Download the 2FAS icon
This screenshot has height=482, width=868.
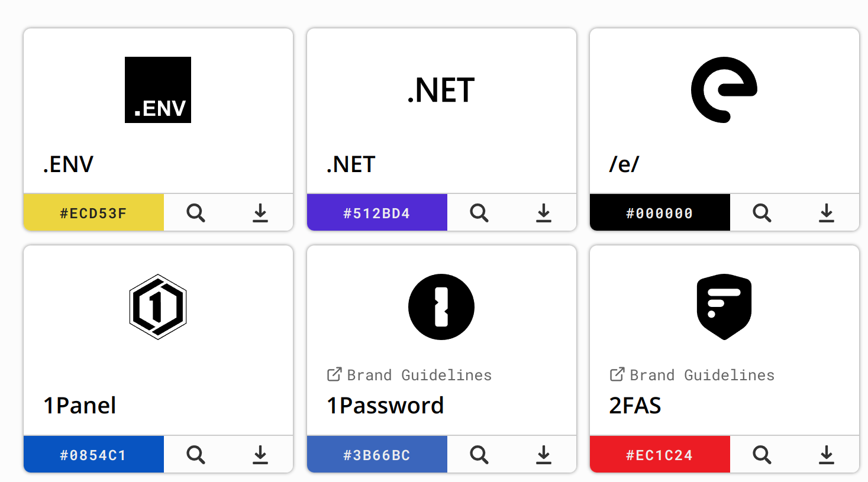827,454
